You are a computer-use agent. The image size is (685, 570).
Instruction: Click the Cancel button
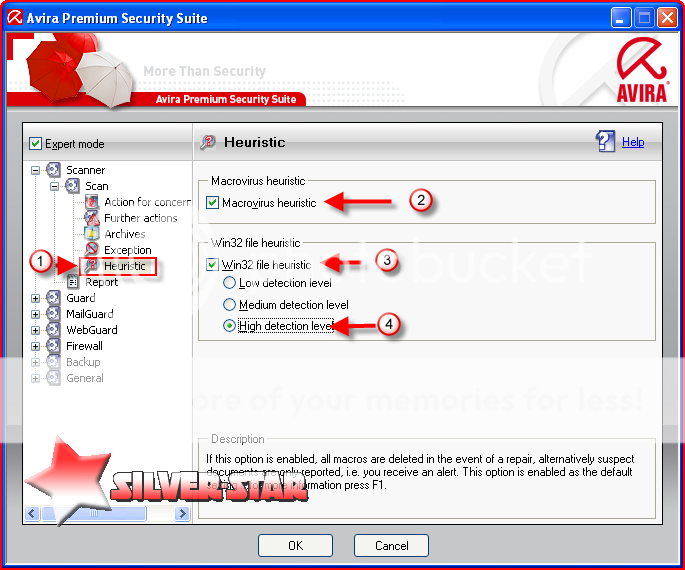click(x=391, y=546)
